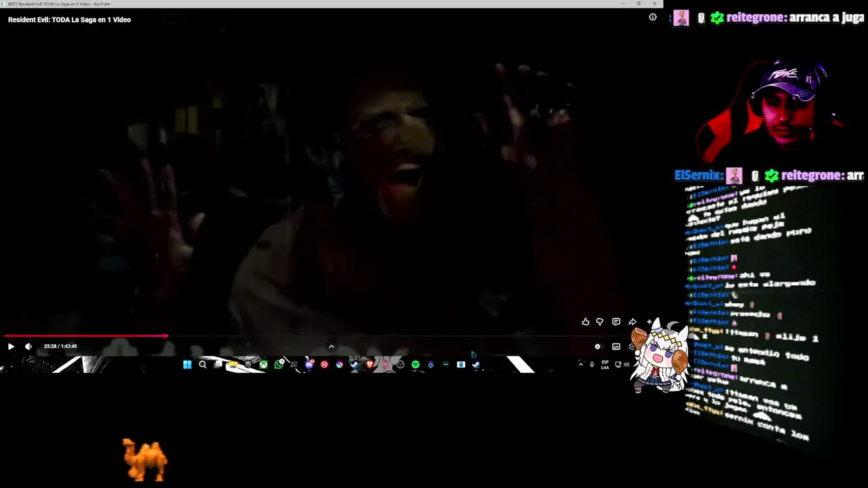868x488 pixels.
Task: Launch File Explorer from the taskbar
Action: [x=233, y=365]
